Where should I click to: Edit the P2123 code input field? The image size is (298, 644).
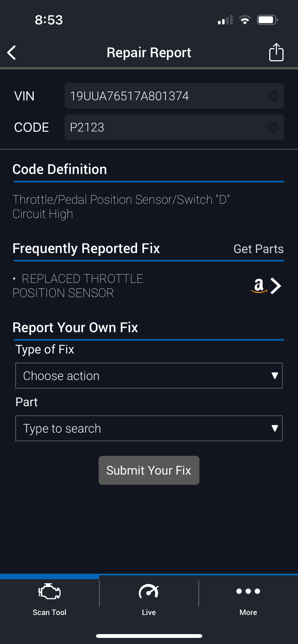[165, 127]
